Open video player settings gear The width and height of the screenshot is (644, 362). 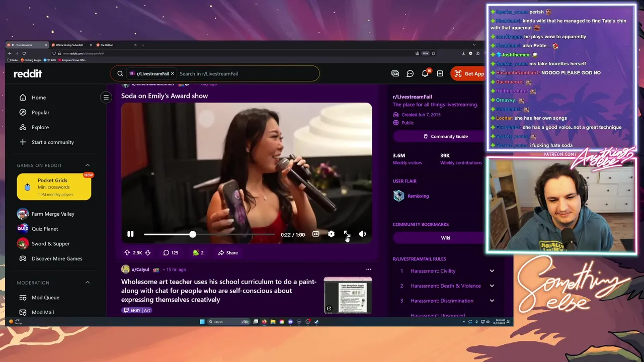point(331,234)
